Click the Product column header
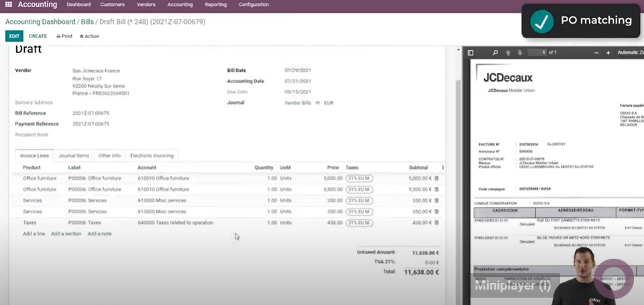This screenshot has width=644, height=305. [32, 168]
